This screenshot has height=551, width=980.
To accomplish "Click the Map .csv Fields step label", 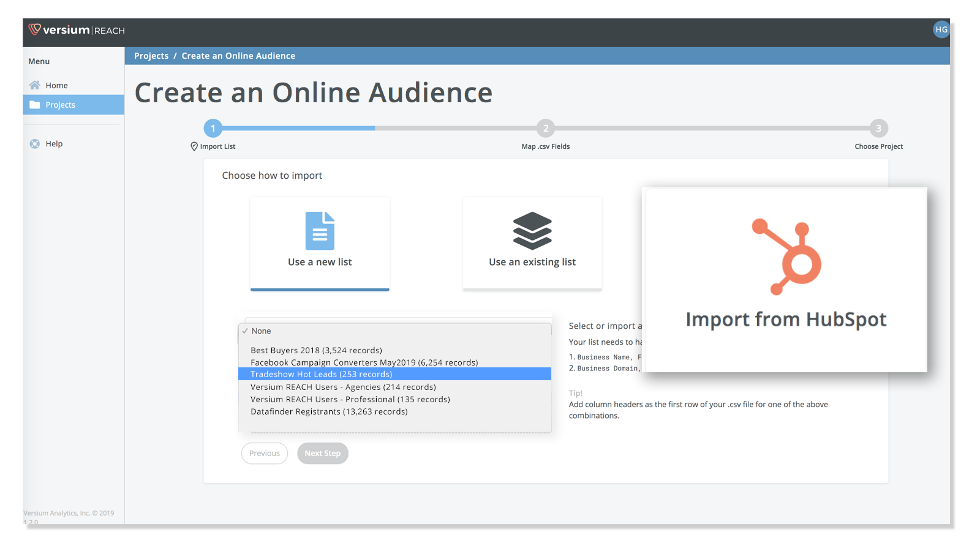I will point(546,146).
